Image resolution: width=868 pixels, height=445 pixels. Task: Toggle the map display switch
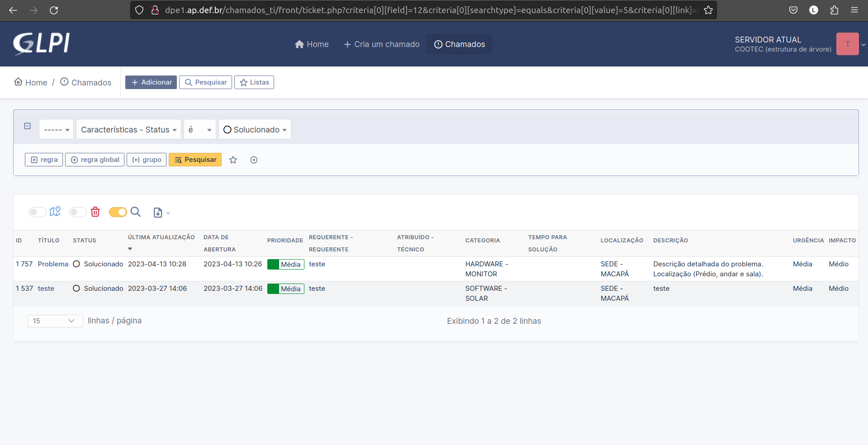pyautogui.click(x=37, y=212)
